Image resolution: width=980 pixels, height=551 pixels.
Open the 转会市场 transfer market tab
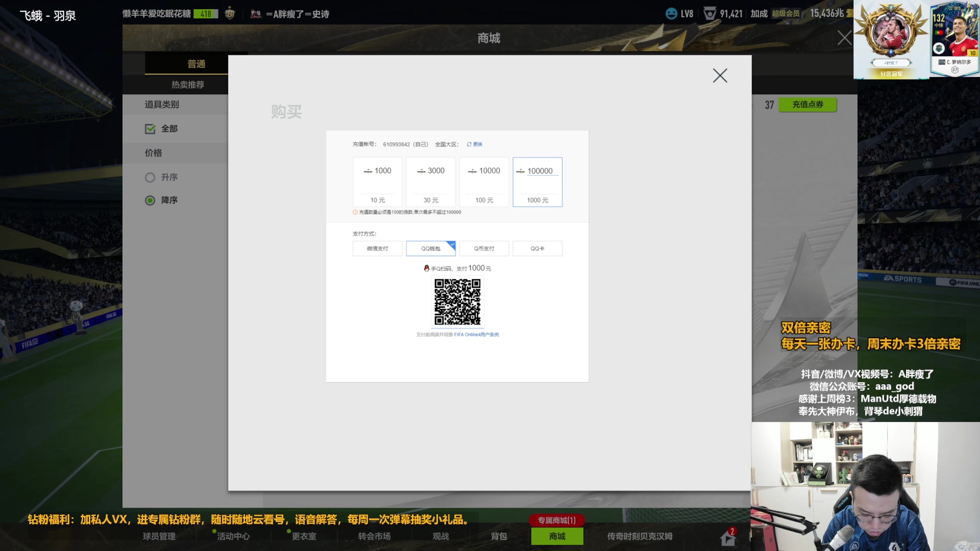tap(374, 536)
